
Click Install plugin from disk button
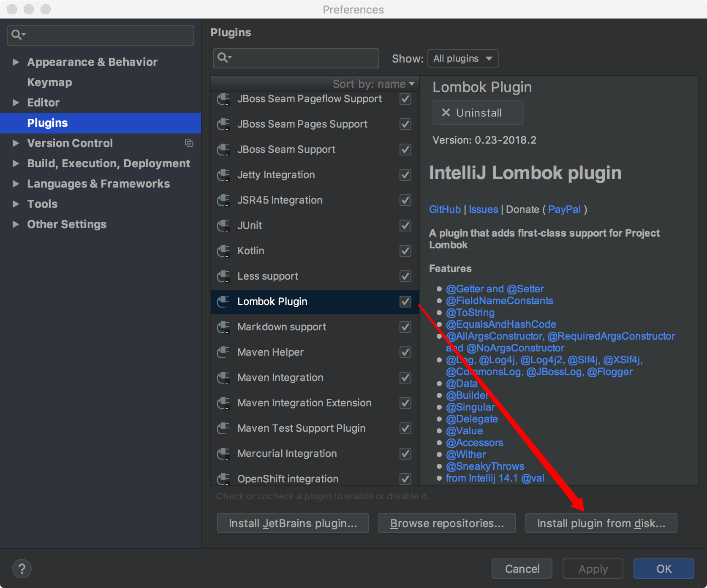click(601, 523)
